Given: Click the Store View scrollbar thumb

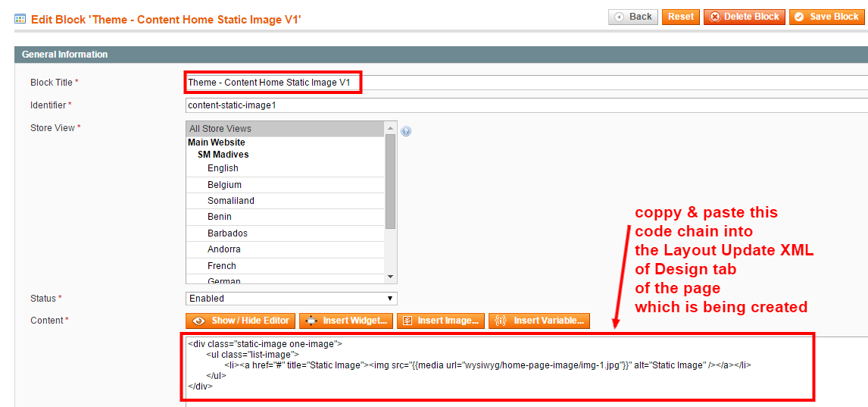Looking at the screenshot, I should (x=390, y=181).
